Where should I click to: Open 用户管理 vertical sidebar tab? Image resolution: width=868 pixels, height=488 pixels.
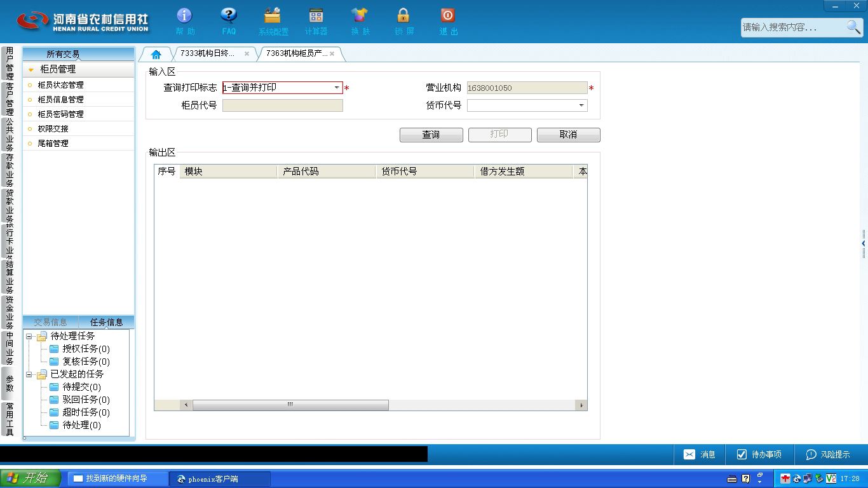pos(9,64)
